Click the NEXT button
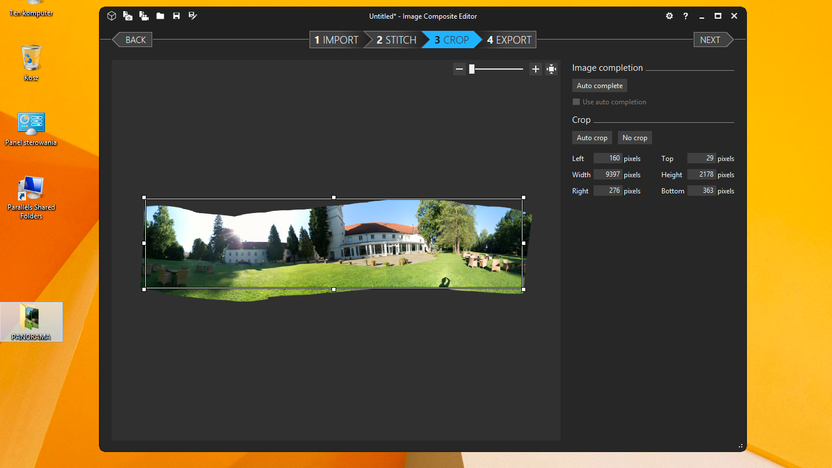 [713, 40]
